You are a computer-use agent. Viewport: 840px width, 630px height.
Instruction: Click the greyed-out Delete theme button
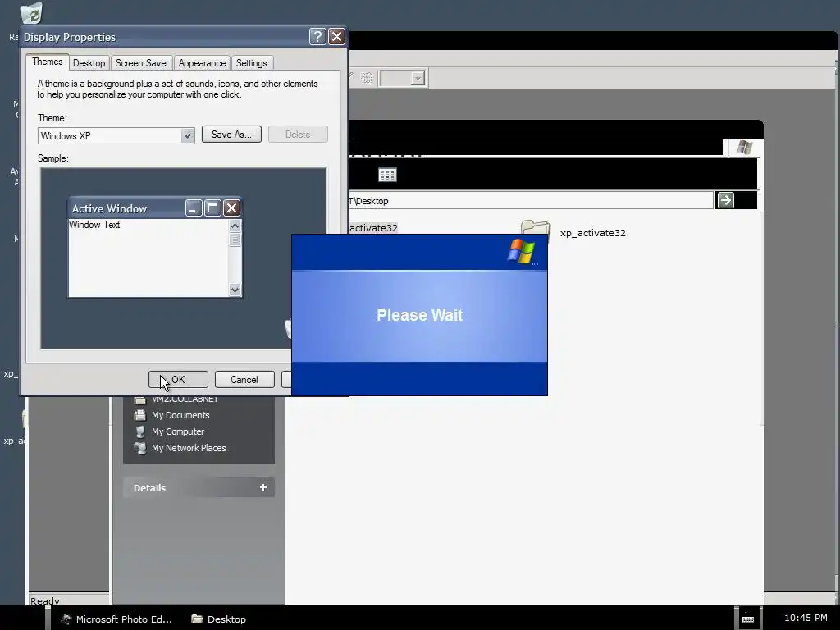298,135
